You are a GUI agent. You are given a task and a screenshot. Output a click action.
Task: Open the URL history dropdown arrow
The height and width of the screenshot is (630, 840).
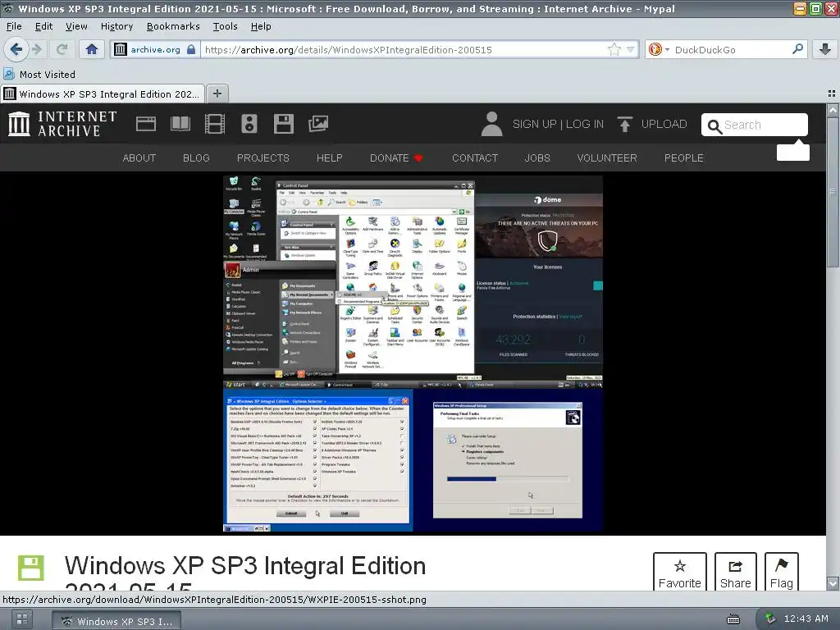pyautogui.click(x=631, y=50)
